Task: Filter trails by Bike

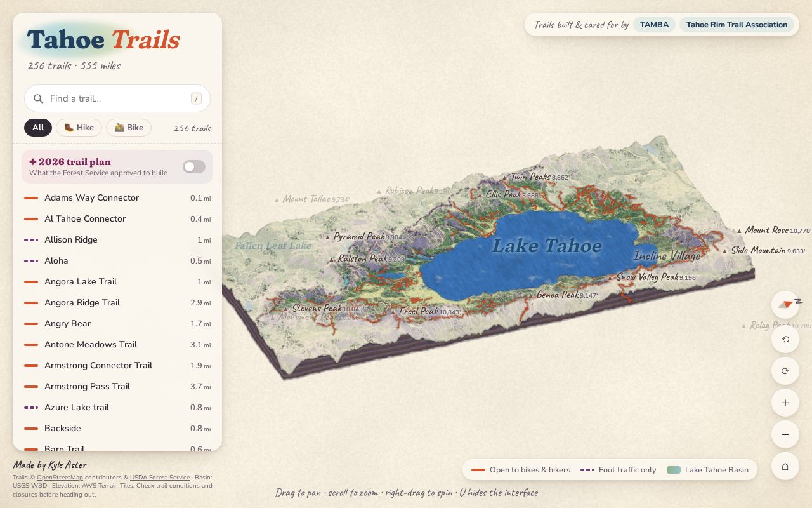Action: tap(129, 128)
